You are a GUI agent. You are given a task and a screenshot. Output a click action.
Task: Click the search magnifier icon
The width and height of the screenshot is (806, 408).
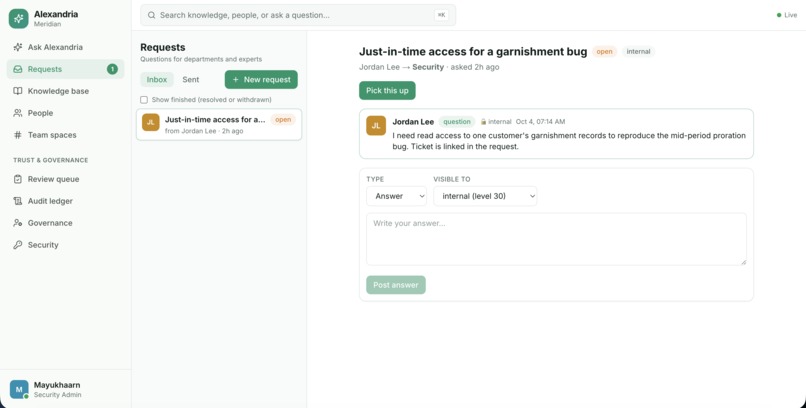(x=152, y=15)
